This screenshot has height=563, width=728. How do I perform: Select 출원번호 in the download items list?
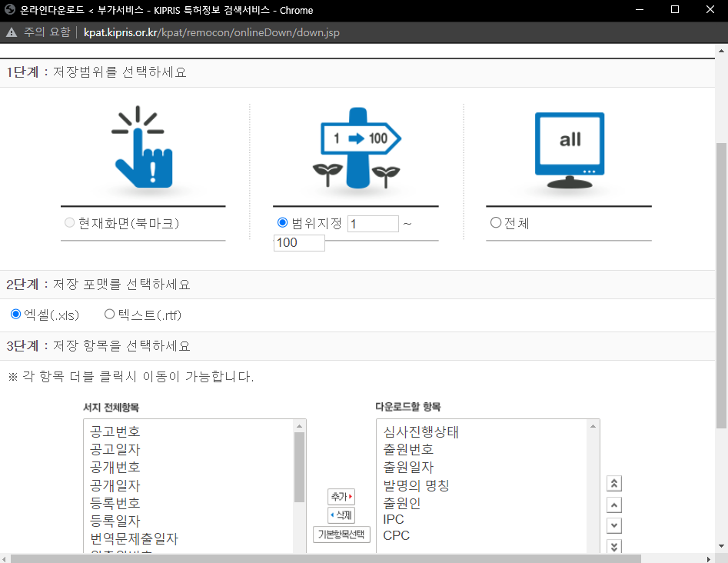408,449
